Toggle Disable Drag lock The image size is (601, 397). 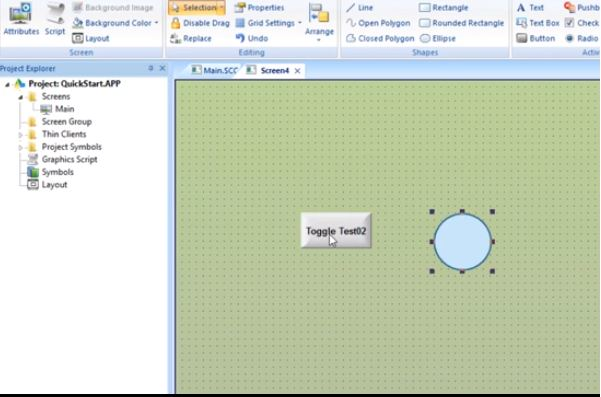(200, 23)
